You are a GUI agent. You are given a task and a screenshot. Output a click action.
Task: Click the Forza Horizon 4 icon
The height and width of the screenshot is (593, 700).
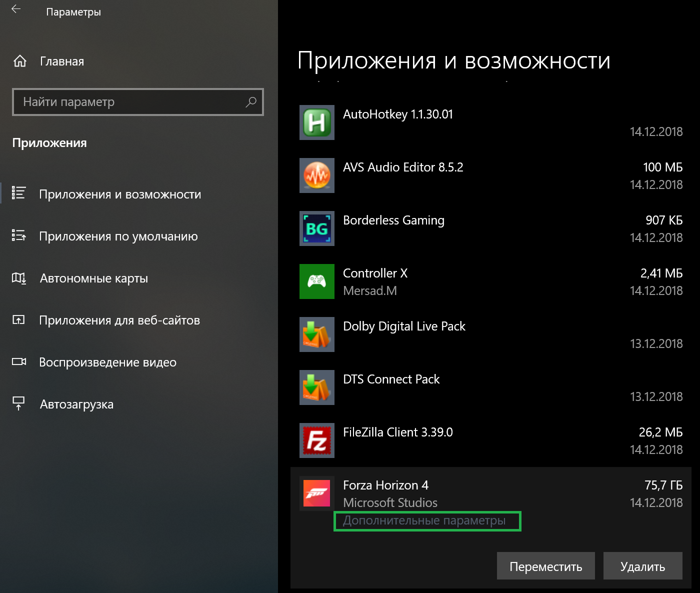[x=317, y=493]
